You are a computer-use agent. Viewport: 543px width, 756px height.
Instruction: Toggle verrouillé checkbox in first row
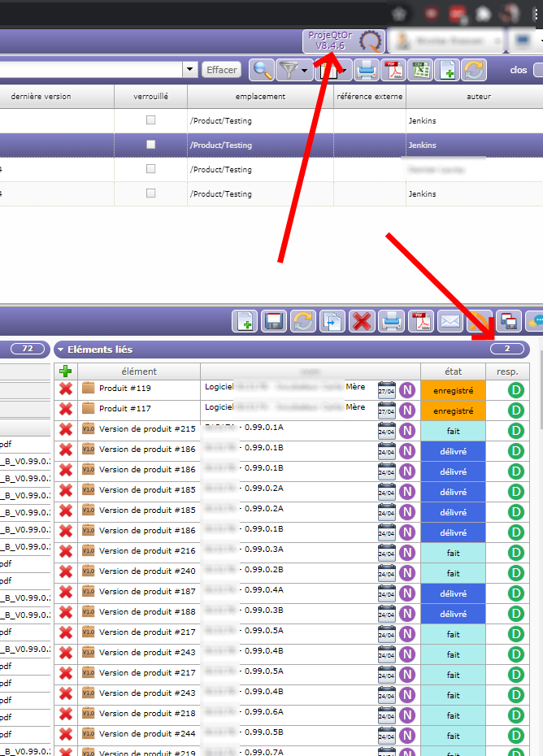[x=150, y=120]
